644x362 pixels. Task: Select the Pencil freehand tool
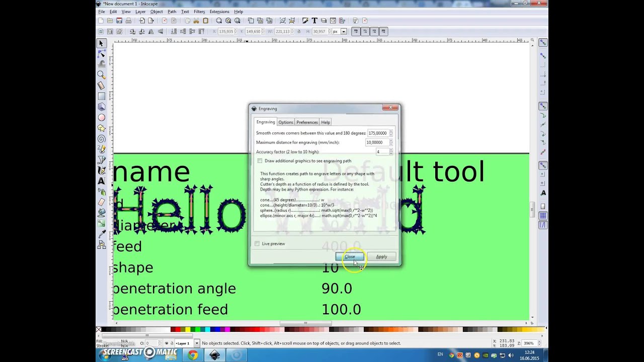point(101,149)
